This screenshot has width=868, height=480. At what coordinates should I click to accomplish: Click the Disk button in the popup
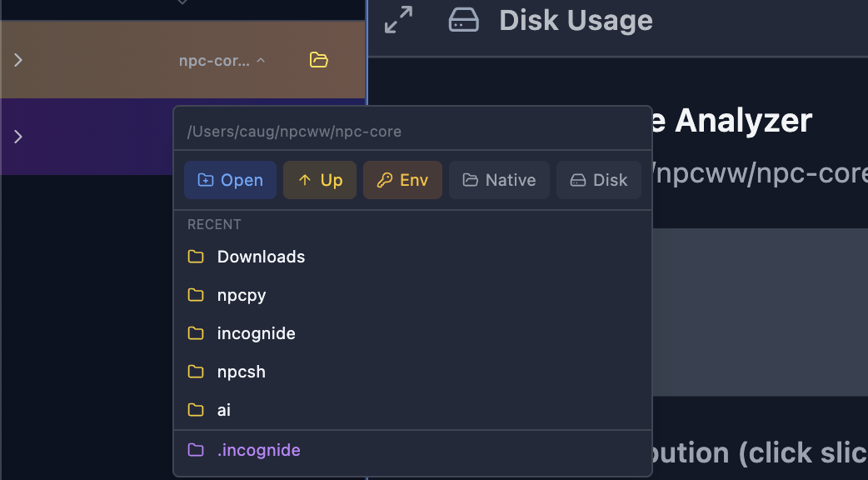pos(599,180)
